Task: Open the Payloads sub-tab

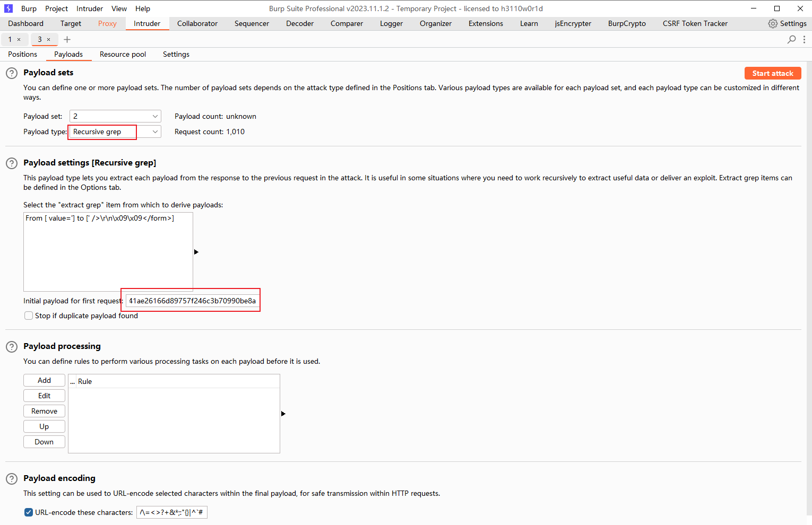Action: [x=68, y=54]
